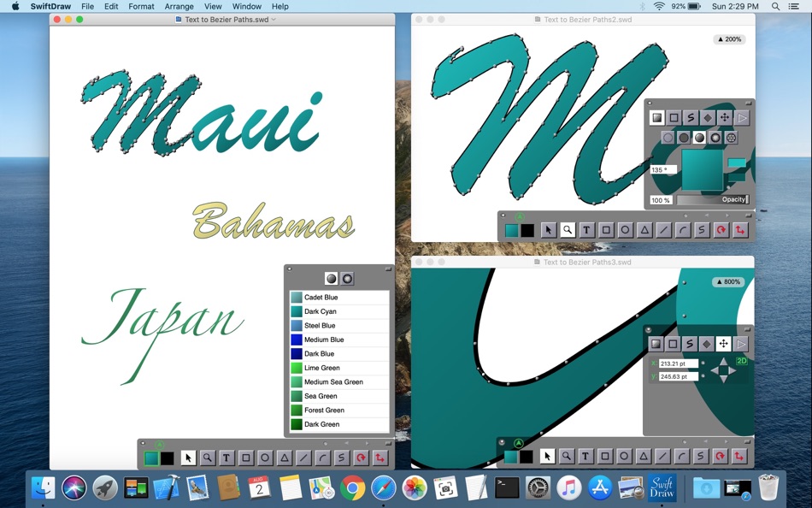Open the document title dropdown chevron
Viewport: 812px width, 508px height.
[274, 20]
